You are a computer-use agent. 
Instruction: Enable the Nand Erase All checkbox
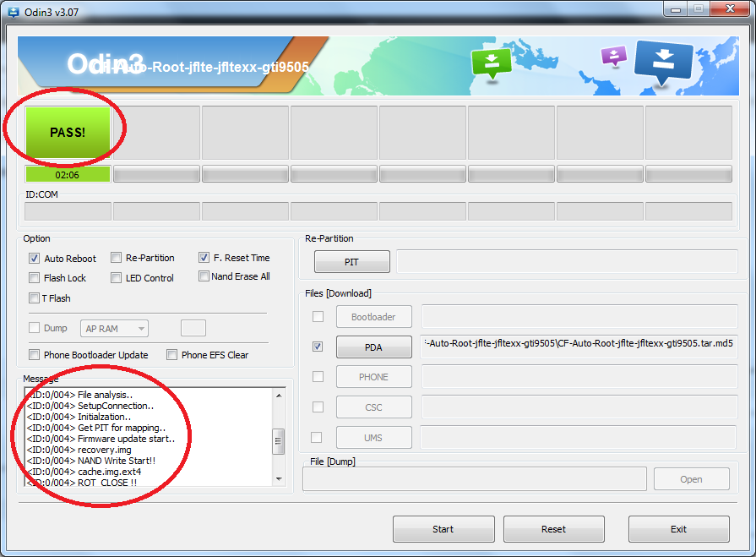click(204, 276)
